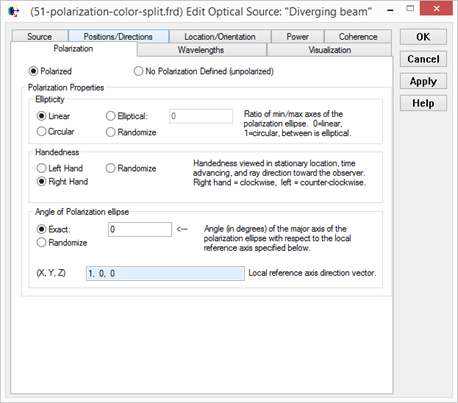
Task: Click the Apply button
Action: (423, 81)
